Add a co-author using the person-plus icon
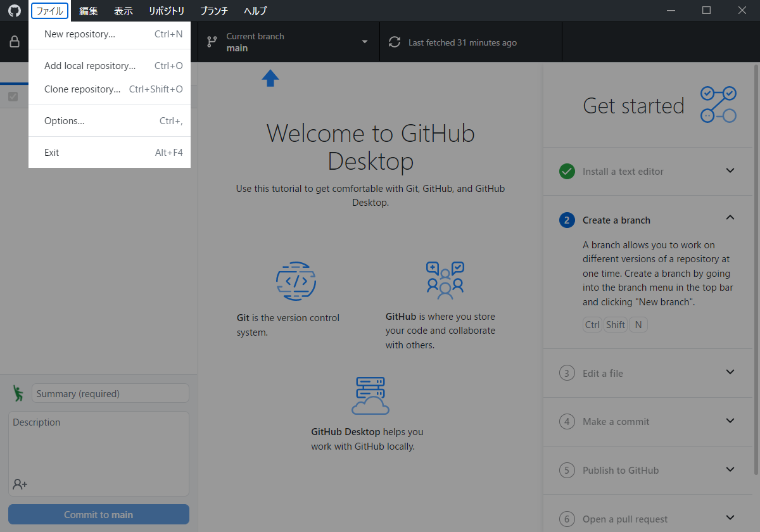760x532 pixels. [19, 484]
